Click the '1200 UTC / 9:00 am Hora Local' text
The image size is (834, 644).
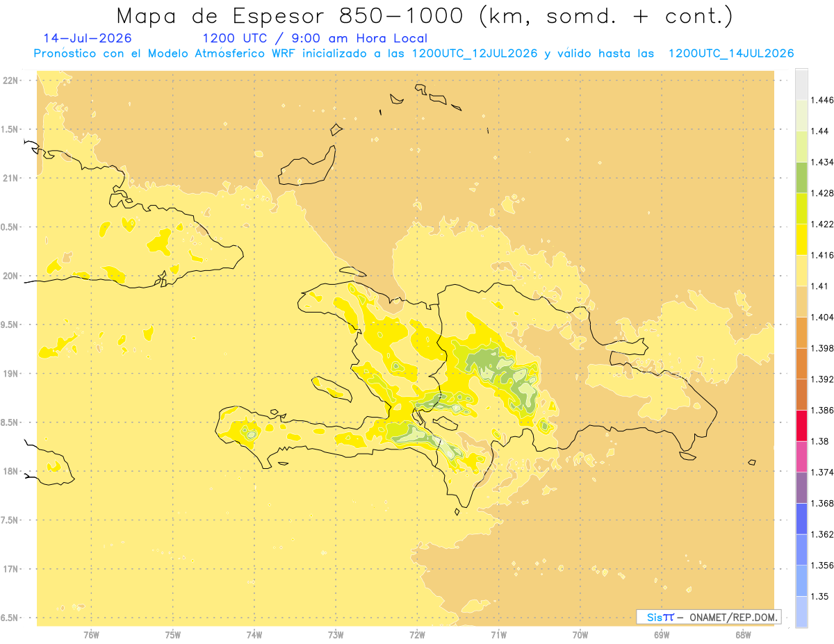tap(315, 38)
